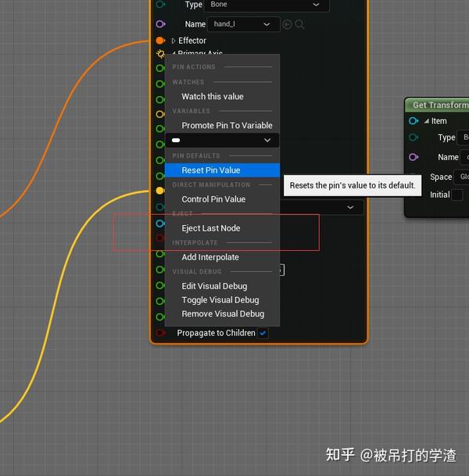Screen dimensions: 469x476
Task: Click the orange Effector input pin
Action: click(160, 41)
